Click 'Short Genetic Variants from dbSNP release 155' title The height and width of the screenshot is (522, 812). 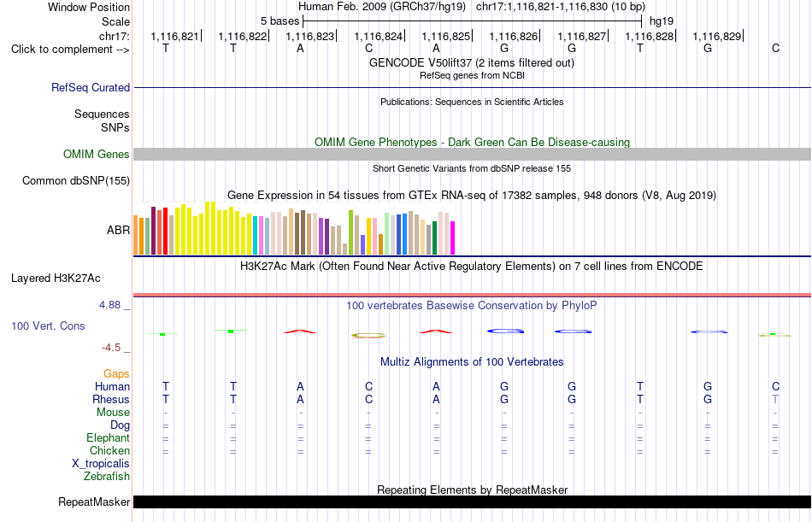(472, 169)
